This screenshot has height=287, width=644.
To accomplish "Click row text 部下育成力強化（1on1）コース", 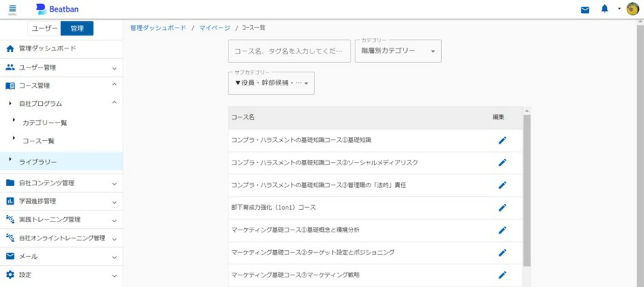I will 273,208.
